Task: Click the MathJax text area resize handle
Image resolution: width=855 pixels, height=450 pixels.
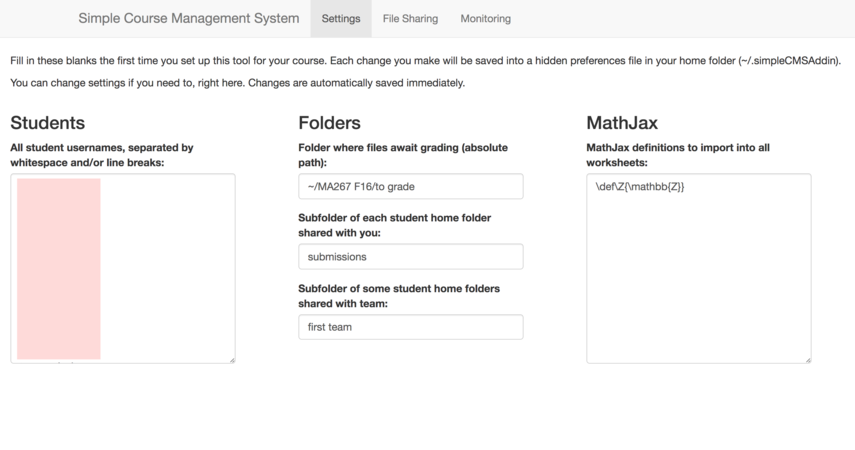Action: pyautogui.click(x=808, y=360)
